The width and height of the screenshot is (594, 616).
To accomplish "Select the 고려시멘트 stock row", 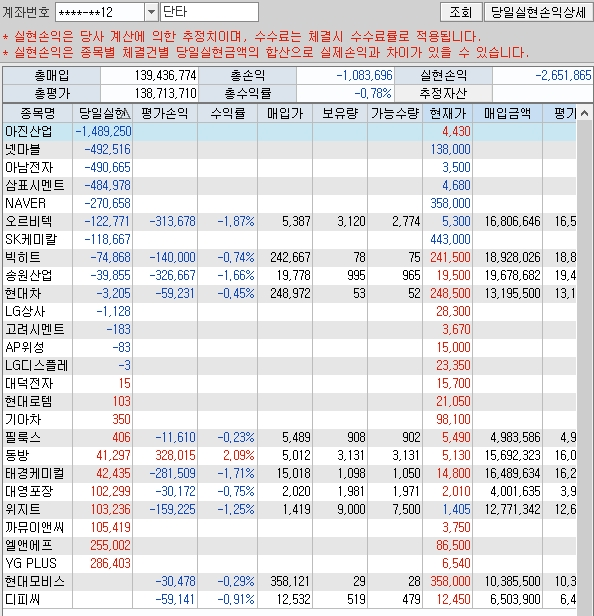I will [290, 330].
